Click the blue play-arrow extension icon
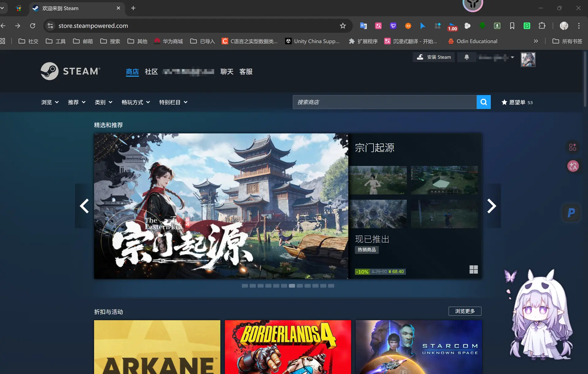The width and height of the screenshot is (588, 374). coord(423,26)
